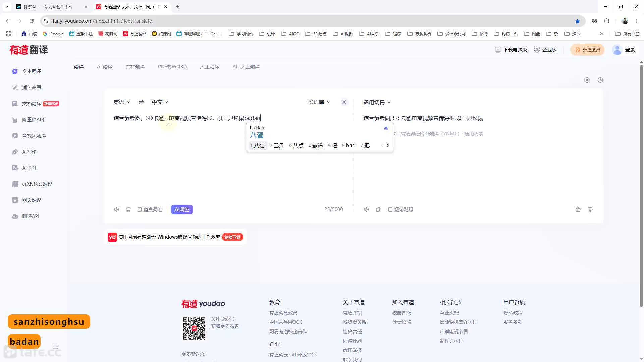Viewport: 644px width, 362px height.
Task: Open 文档翻译 in the sidebar
Action: coord(35,104)
